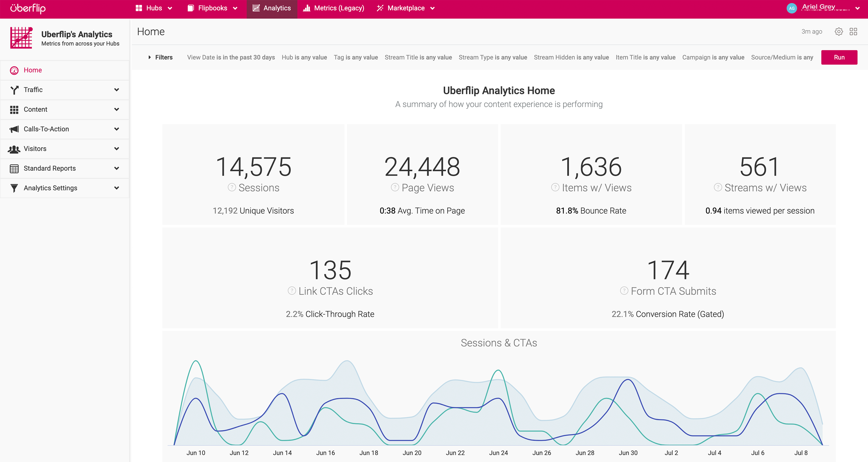
Task: Open the Marketplace menu
Action: tap(406, 8)
